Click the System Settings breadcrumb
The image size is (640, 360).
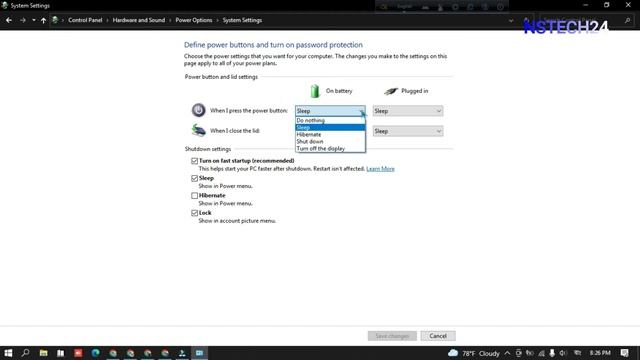coord(242,20)
